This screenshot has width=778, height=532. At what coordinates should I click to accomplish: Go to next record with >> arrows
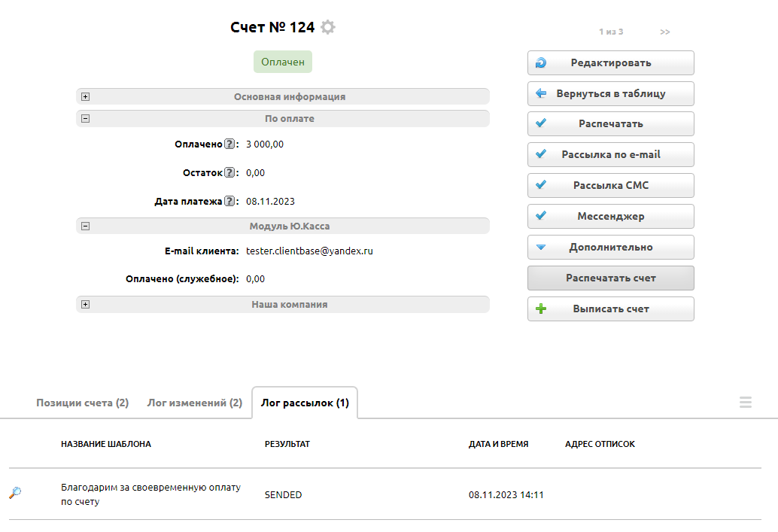click(x=665, y=32)
